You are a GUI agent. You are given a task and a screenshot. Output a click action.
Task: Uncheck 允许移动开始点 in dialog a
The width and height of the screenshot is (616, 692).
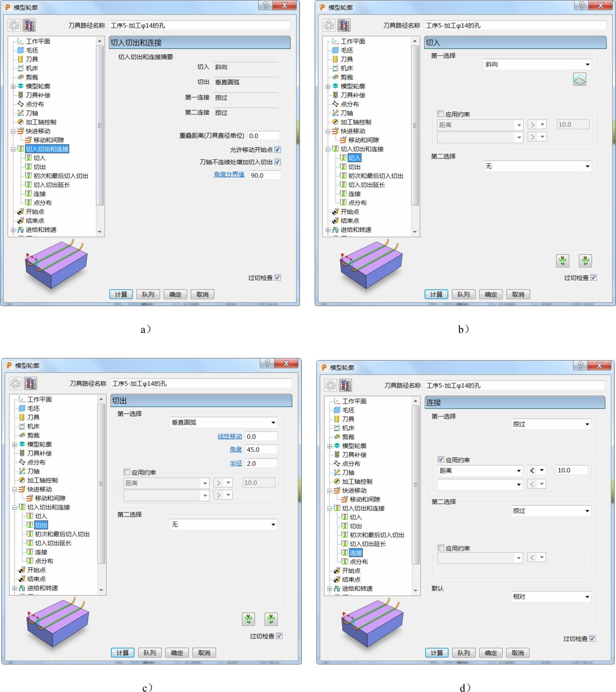278,150
